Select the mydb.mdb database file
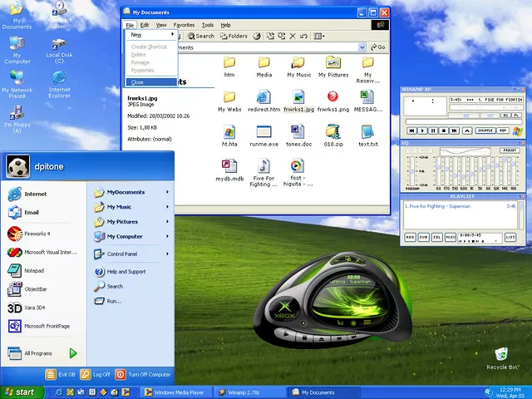Viewport: 532px width, 399px height. (229, 170)
